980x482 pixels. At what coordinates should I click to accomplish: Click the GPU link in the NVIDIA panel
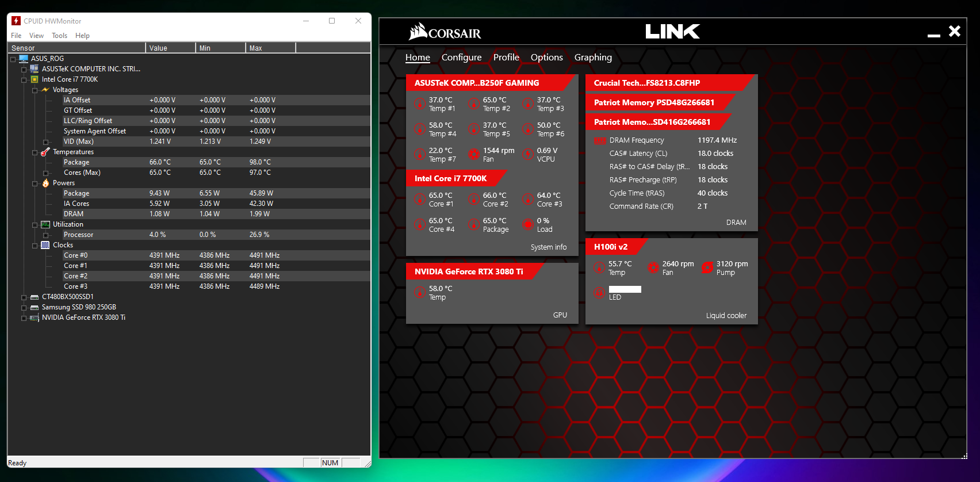point(560,315)
